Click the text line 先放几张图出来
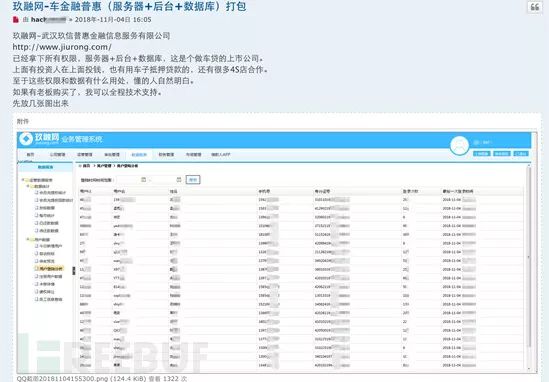The height and width of the screenshot is (382, 549). click(41, 104)
